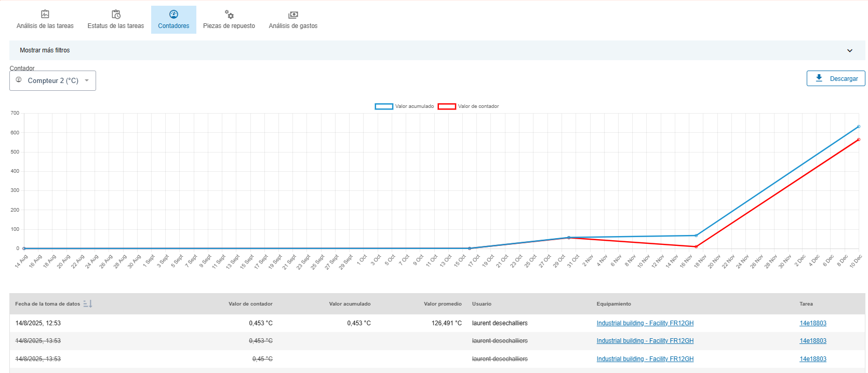This screenshot has height=373, width=868.
Task: Open the Compteur 2 (°C) dropdown arrow
Action: [87, 80]
